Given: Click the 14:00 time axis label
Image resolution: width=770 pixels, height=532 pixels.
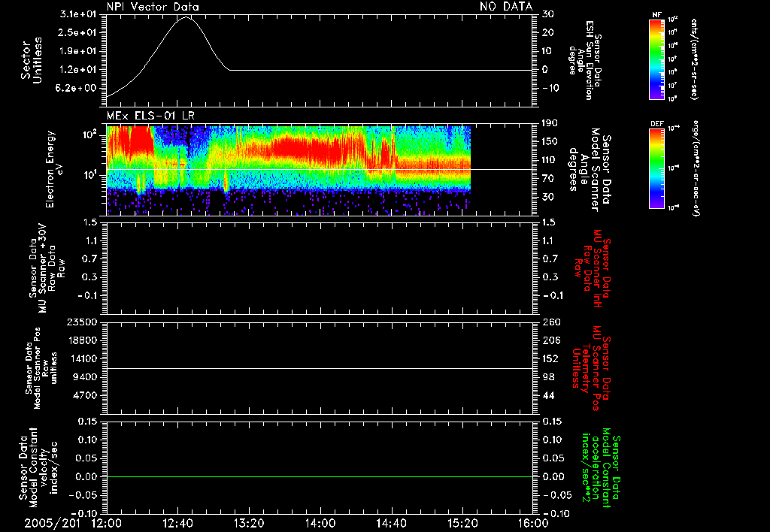Looking at the screenshot, I should point(320,523).
